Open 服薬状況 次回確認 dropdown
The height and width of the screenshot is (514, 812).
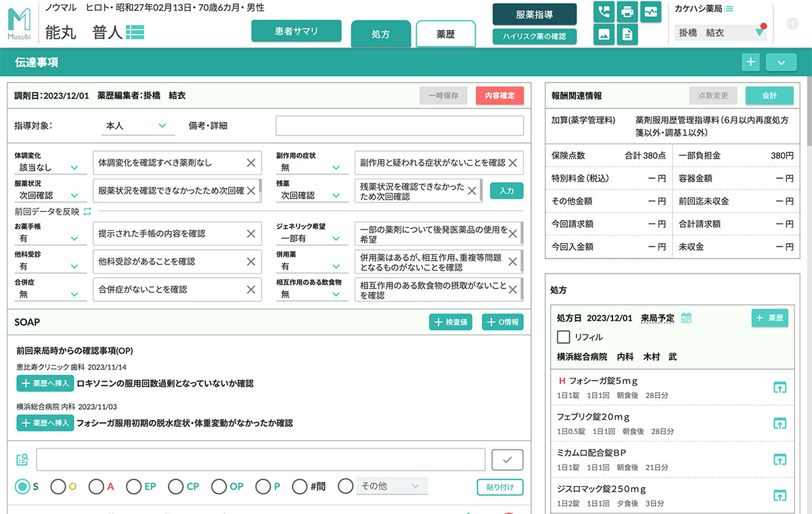[x=50, y=195]
